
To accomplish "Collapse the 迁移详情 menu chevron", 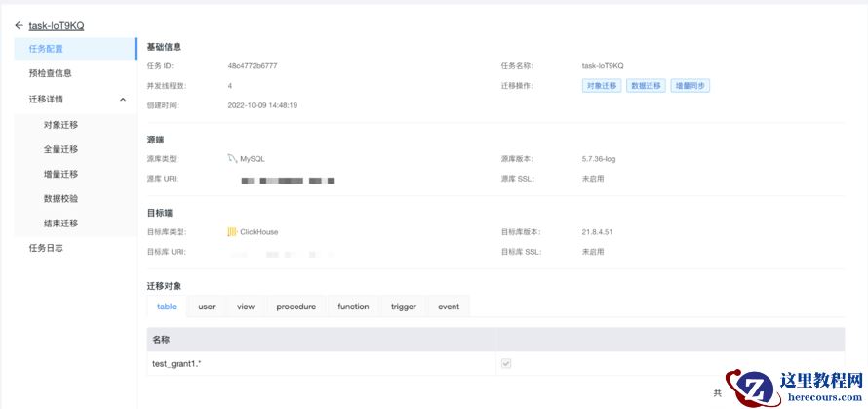I will click(x=123, y=100).
